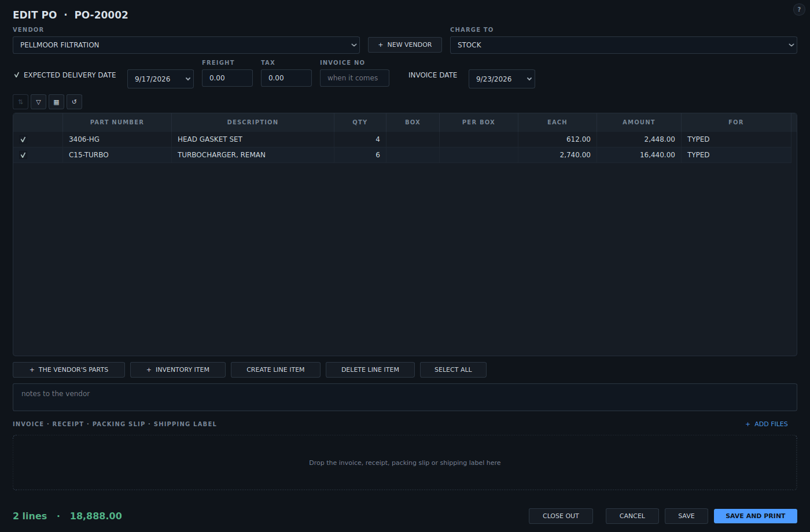Open the filter funnel icon
The height and width of the screenshot is (532, 810).
click(38, 102)
